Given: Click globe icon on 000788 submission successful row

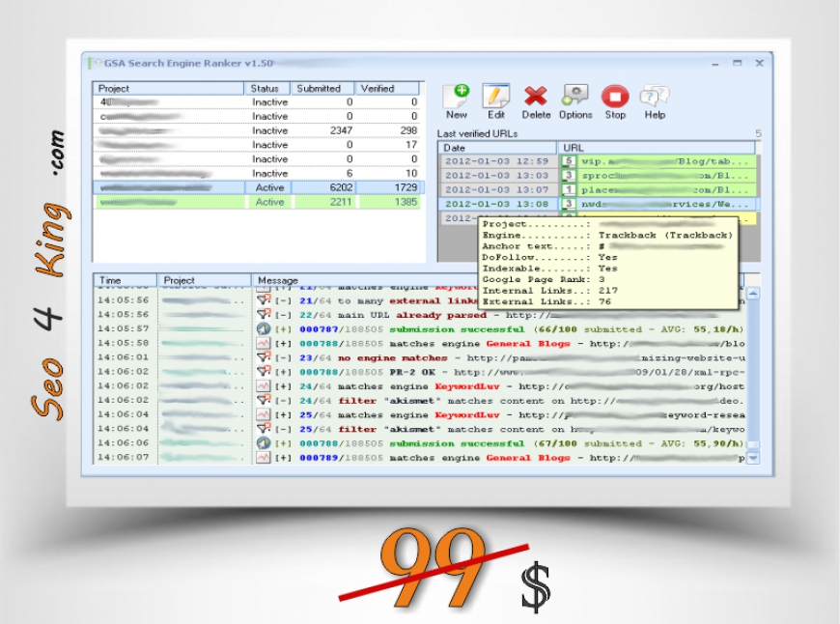Looking at the screenshot, I should (x=263, y=442).
